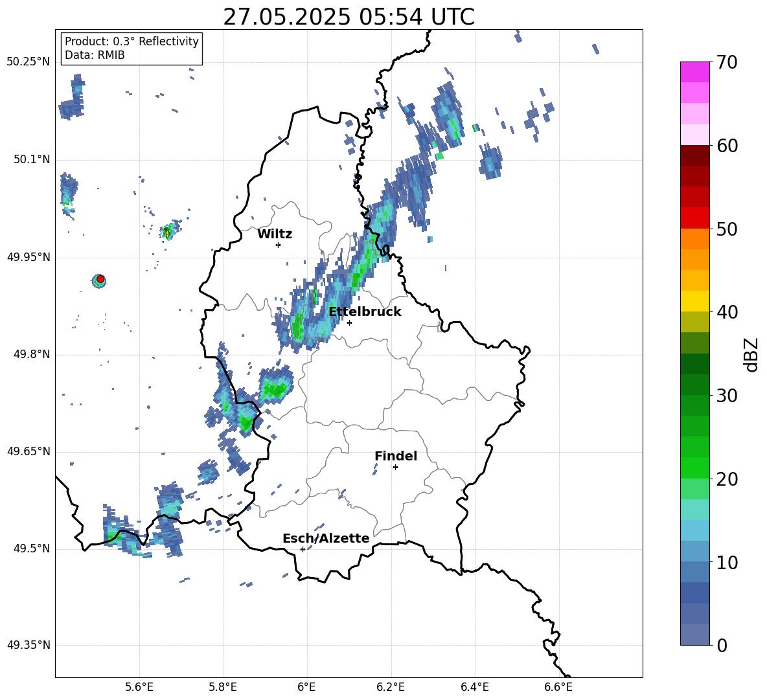Click the Findel cross marker
This screenshot has width=767, height=700.
click(x=395, y=468)
